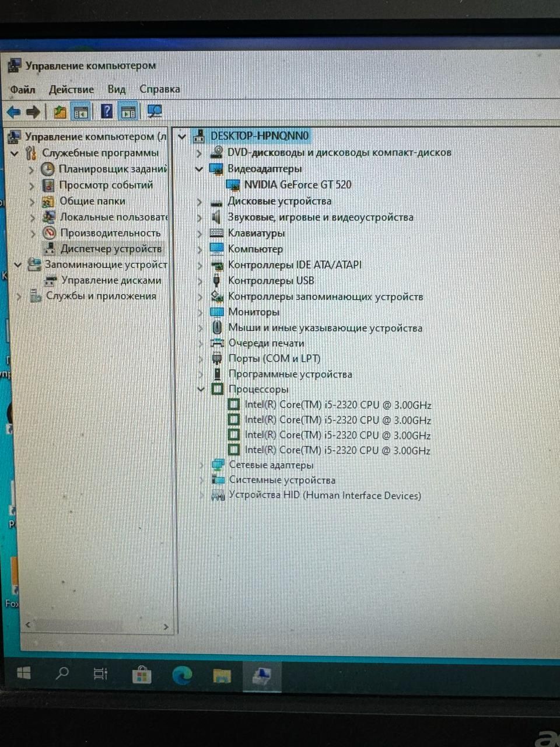This screenshot has width=560, height=747.
Task: Collapse Служебные программы in left tree
Action: [x=15, y=153]
